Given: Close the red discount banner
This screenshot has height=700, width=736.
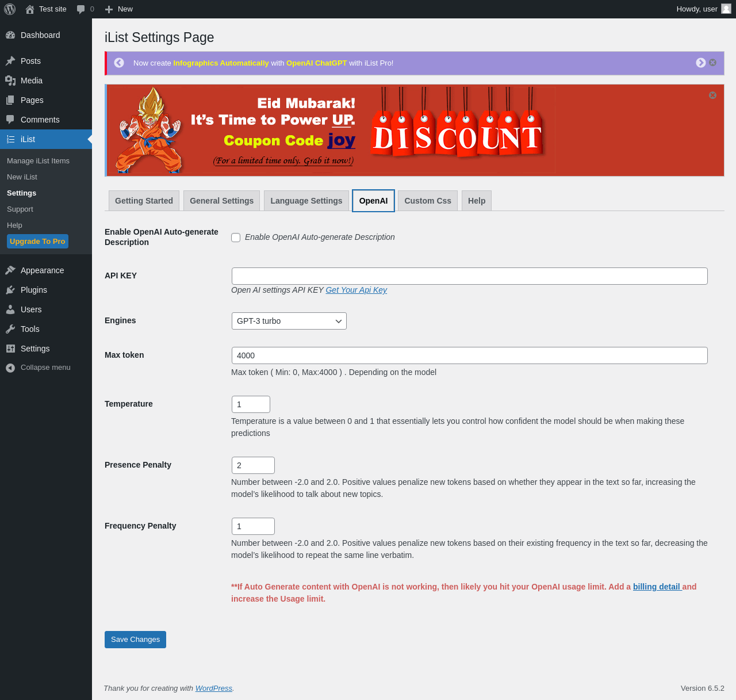Looking at the screenshot, I should [x=713, y=95].
